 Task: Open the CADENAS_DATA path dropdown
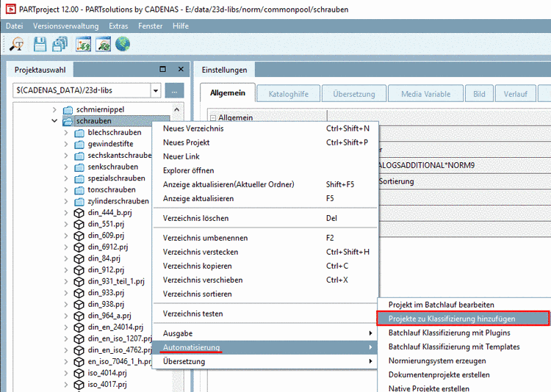coord(156,90)
